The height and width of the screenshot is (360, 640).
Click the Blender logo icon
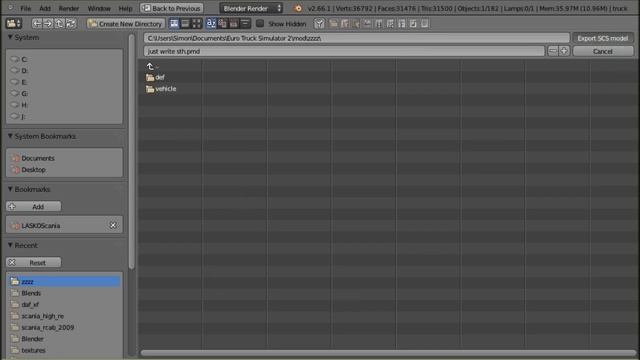(x=298, y=8)
